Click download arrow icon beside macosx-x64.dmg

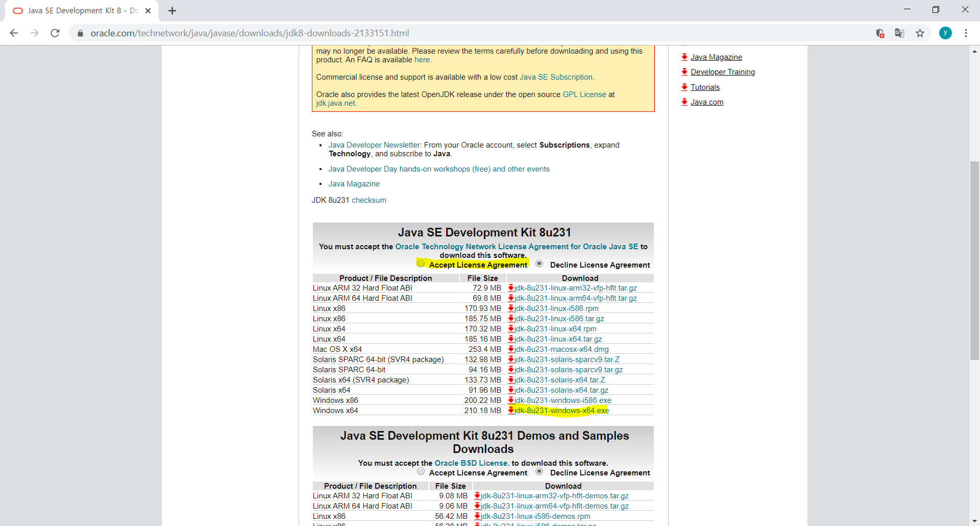(x=511, y=349)
